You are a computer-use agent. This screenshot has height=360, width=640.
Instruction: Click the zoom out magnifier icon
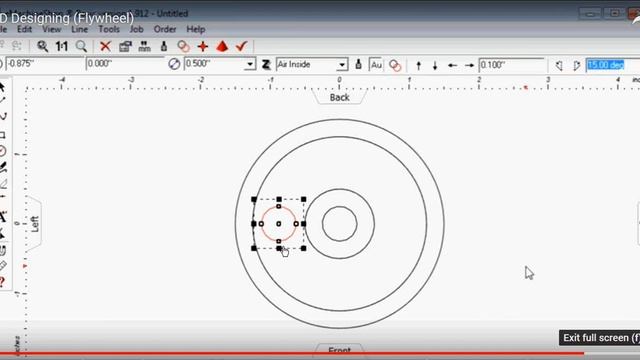[x=81, y=46]
